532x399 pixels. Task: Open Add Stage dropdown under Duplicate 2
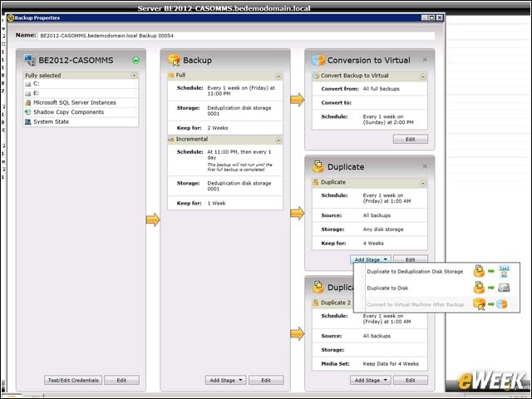(371, 381)
